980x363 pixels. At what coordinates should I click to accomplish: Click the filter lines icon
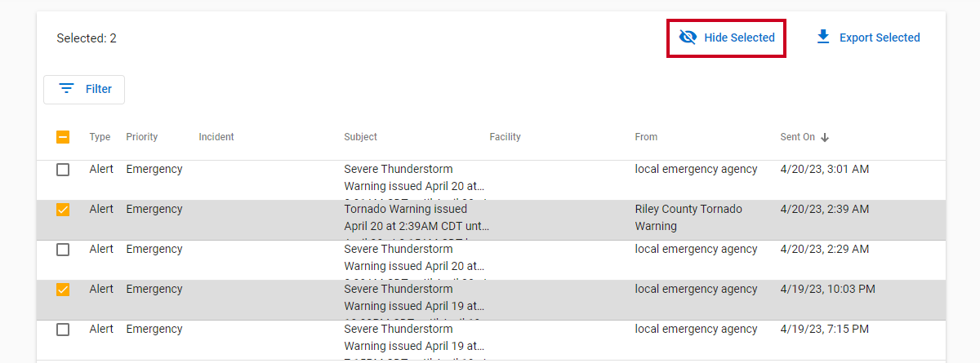click(x=66, y=89)
